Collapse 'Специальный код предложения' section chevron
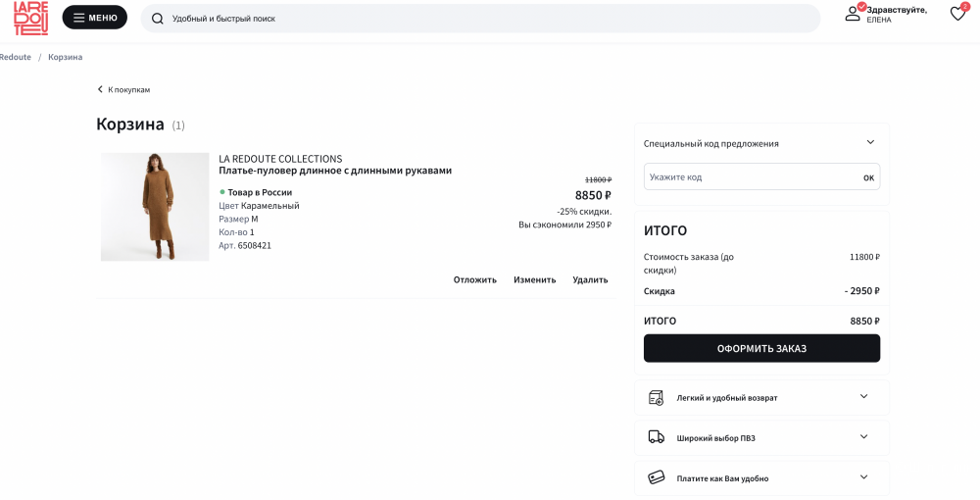Screen dimensions: 980x500 869,143
